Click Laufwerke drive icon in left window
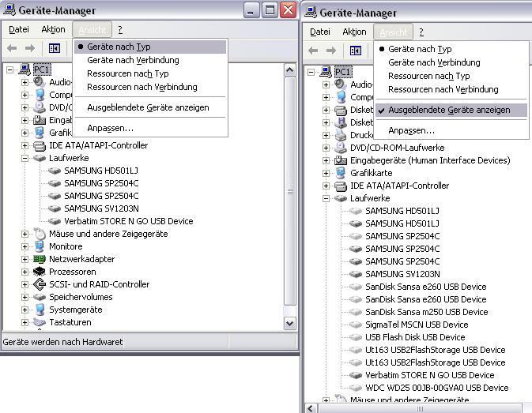Viewport: 532px width, 413px height. (40, 158)
